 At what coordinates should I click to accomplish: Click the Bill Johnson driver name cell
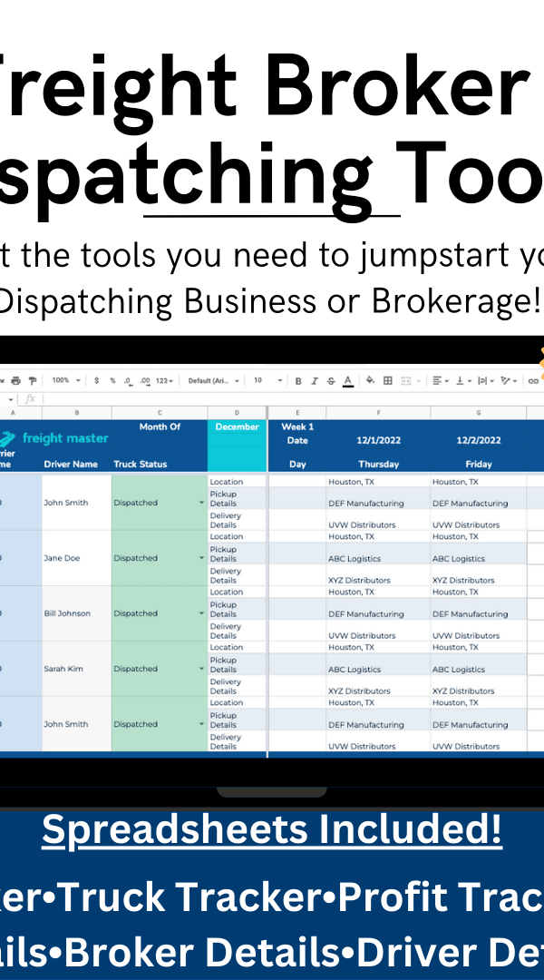[x=76, y=613]
